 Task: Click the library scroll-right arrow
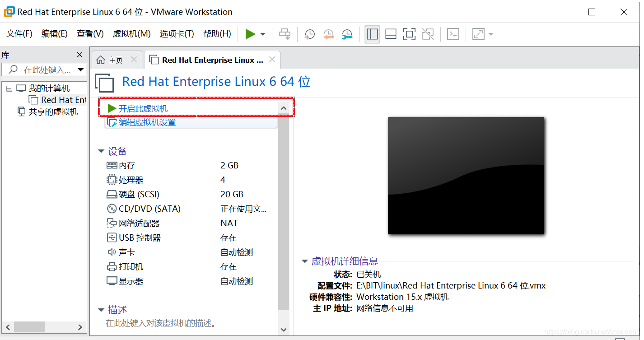click(80, 327)
